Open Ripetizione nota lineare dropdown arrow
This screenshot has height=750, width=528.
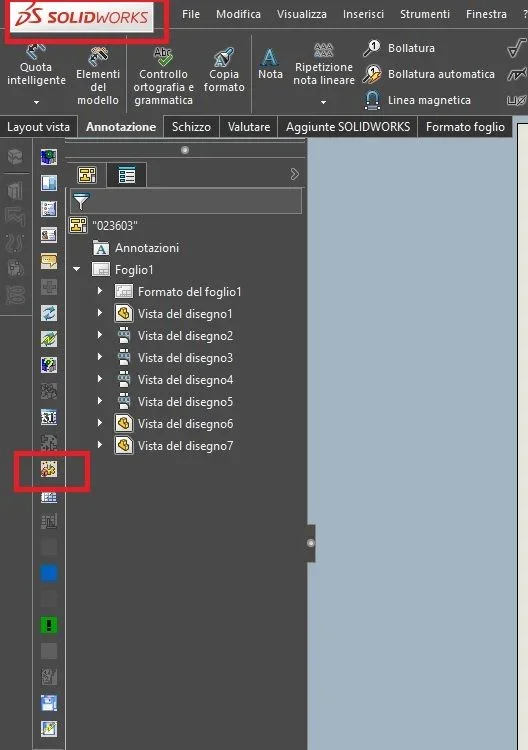(324, 102)
